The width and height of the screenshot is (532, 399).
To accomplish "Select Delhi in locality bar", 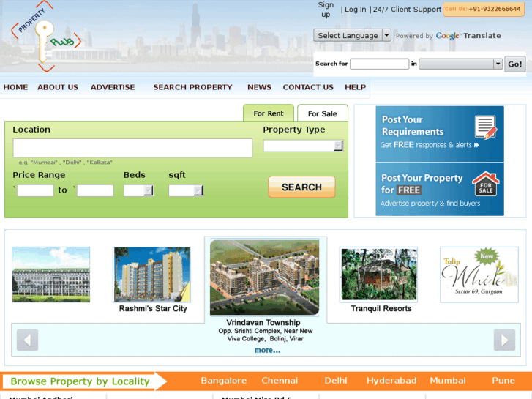I will tap(336, 380).
